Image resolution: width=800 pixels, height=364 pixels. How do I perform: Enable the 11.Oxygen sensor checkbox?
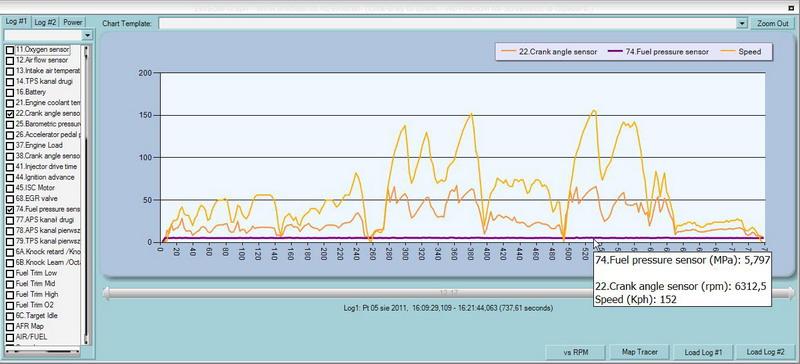pos(10,50)
